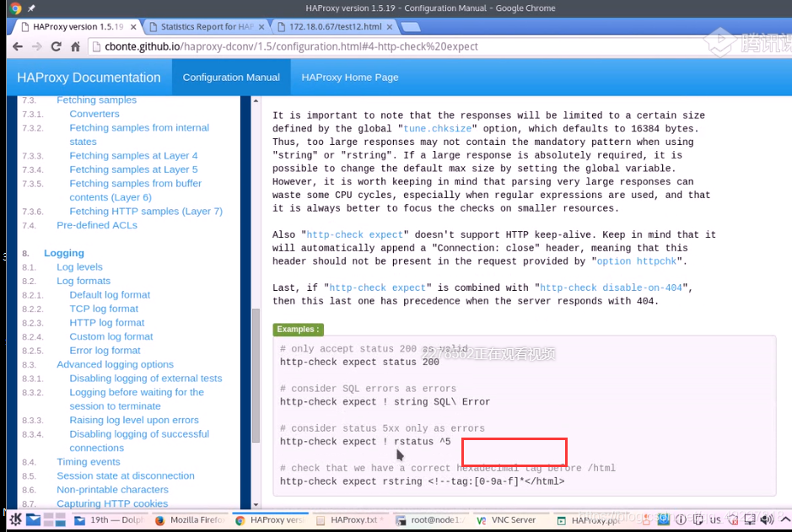The width and height of the screenshot is (792, 532).
Task: Open sidebar entry Fetching samples from internal states
Action: point(139,135)
